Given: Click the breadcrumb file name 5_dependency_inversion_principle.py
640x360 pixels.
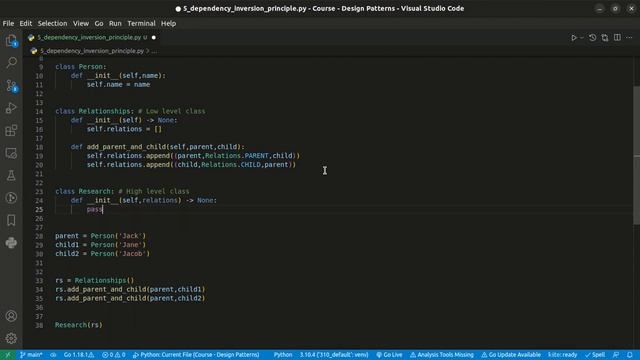Looking at the screenshot, I should 92,51.
